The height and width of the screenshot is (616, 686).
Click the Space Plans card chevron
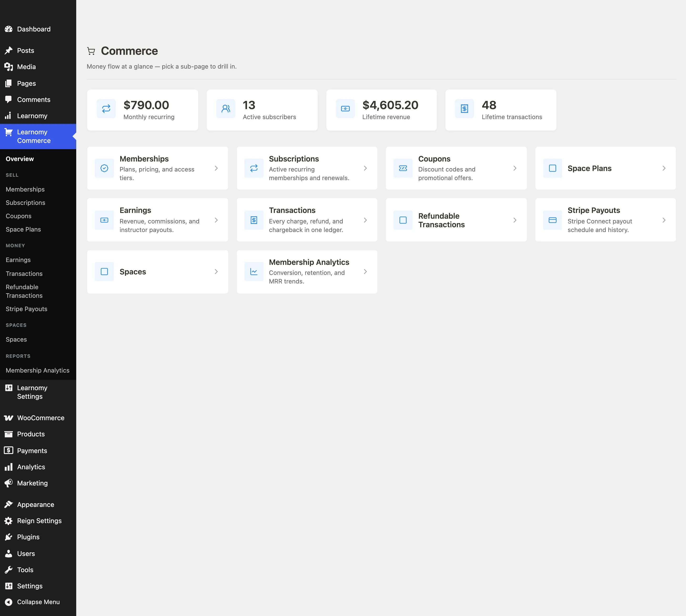click(x=664, y=168)
